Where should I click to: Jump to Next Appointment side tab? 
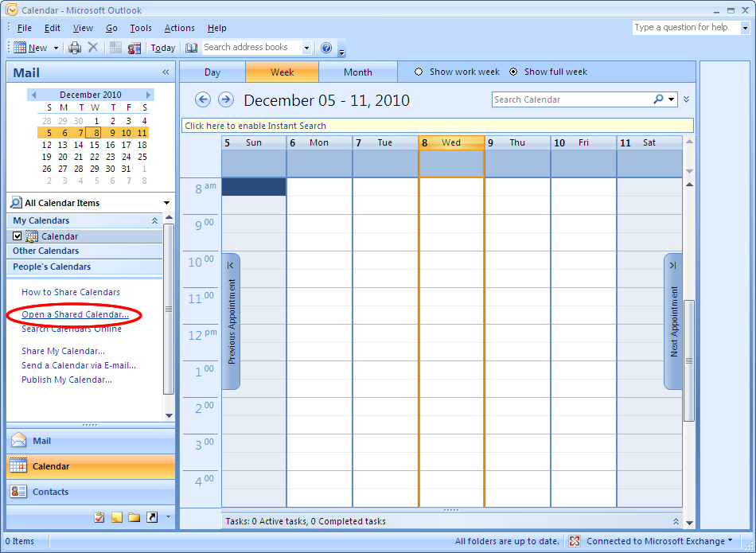(x=673, y=321)
